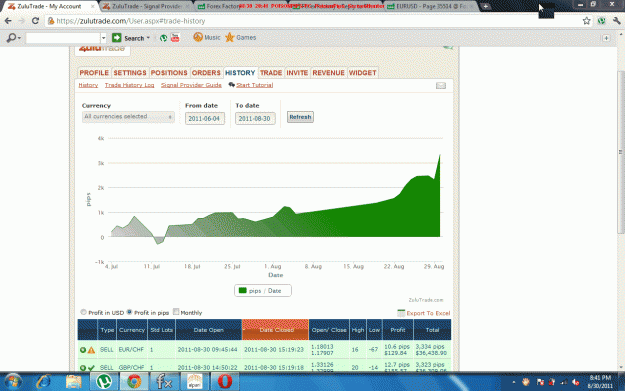The height and width of the screenshot is (391, 625).
Task: Click green checkmark on GBP/CHF row
Action: click(x=91, y=367)
